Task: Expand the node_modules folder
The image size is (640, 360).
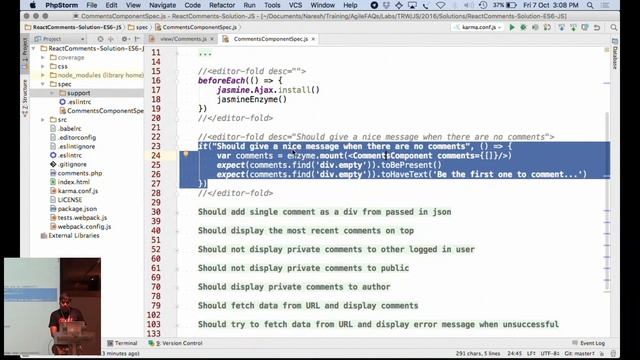Action: pos(43,75)
